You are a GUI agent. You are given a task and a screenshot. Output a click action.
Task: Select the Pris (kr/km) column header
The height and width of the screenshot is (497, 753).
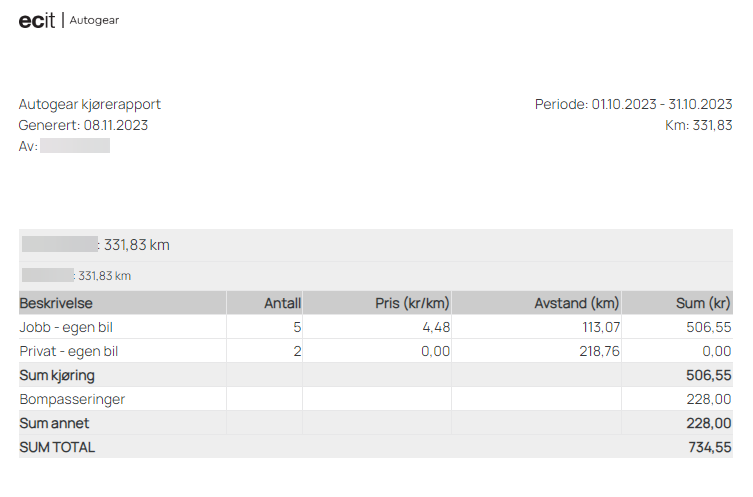412,303
